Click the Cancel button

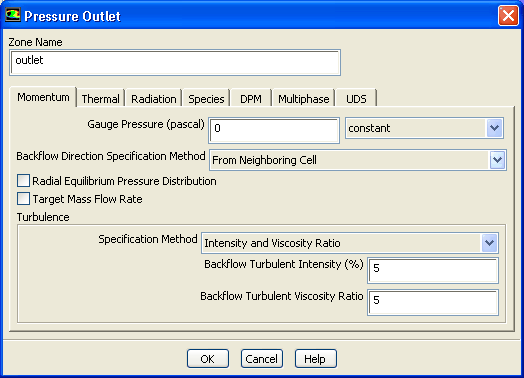coord(262,359)
